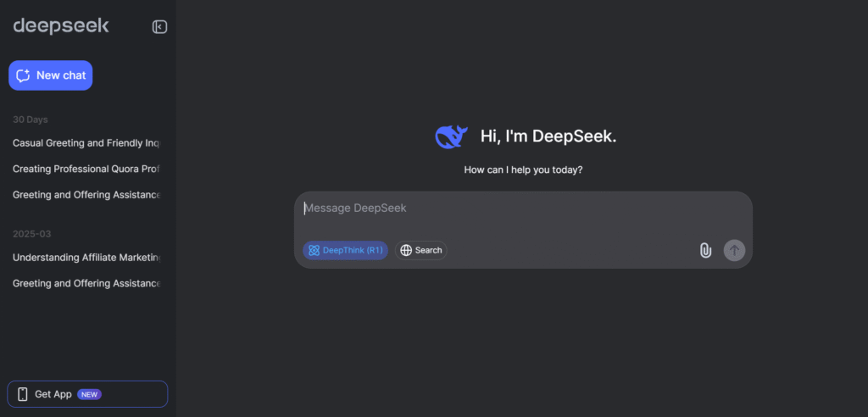Attach a file with the paperclip icon
Viewport: 868px width, 417px height.
coord(705,250)
